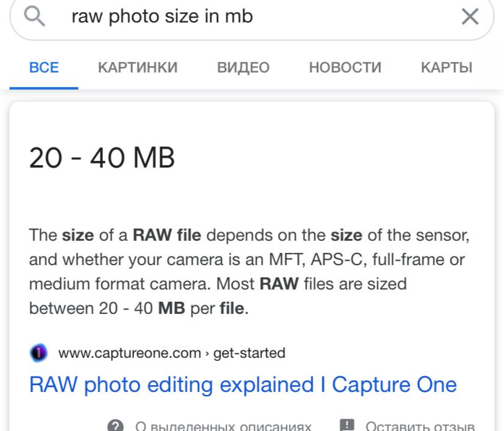Tap the question mark icon about featured snippets
Viewport: 504px width, 431px height.
(116, 426)
